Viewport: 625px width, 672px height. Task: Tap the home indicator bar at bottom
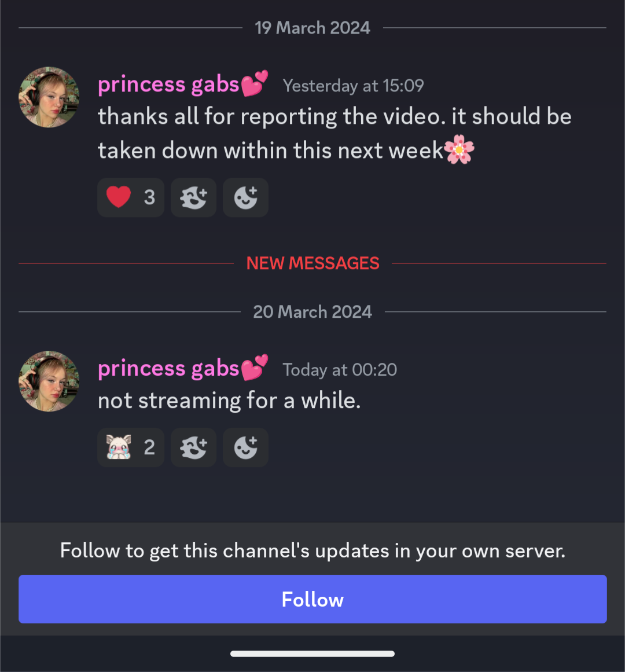(312, 653)
